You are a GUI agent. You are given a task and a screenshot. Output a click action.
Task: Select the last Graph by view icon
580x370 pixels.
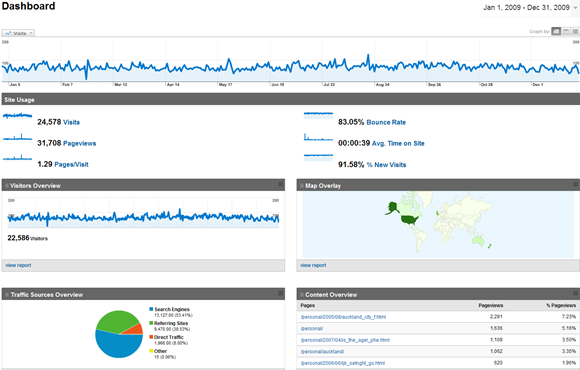coord(575,31)
